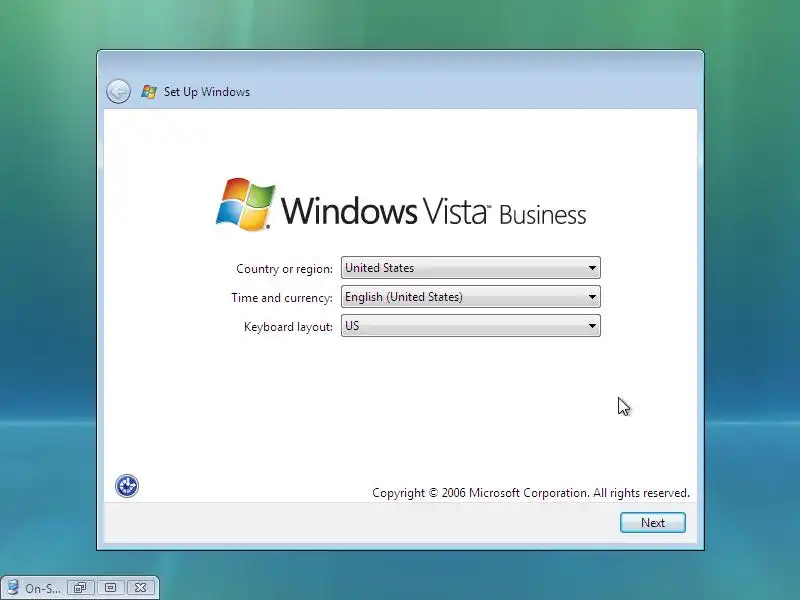Click the Ease of Access icon

point(127,486)
